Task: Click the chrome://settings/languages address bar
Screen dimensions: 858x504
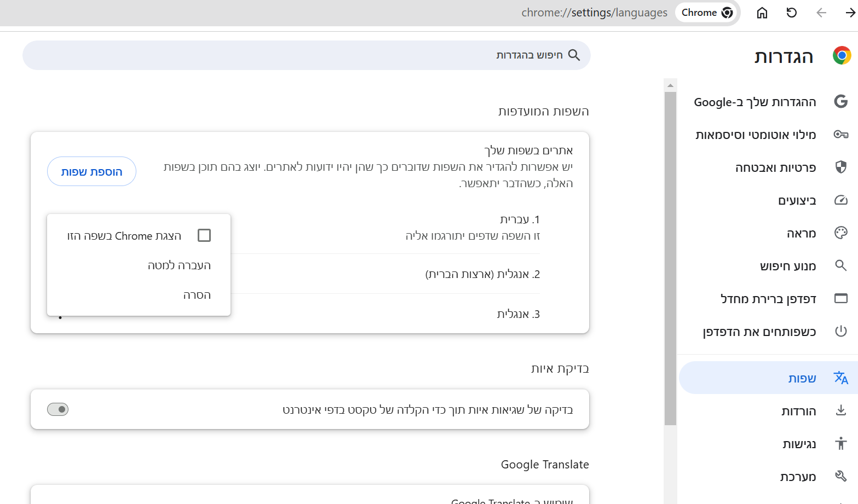Action: point(594,13)
